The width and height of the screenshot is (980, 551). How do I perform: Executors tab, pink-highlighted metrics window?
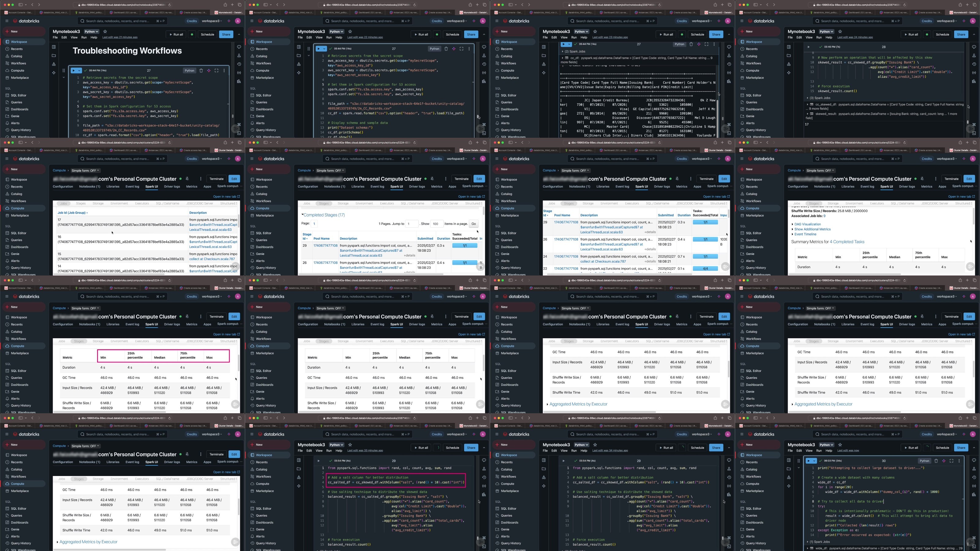[x=142, y=341]
